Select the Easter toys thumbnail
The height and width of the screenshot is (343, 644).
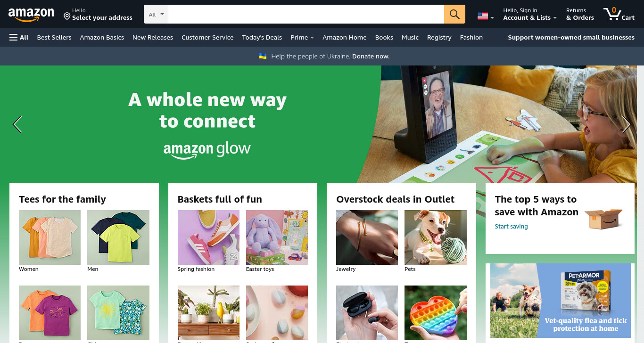[277, 237]
